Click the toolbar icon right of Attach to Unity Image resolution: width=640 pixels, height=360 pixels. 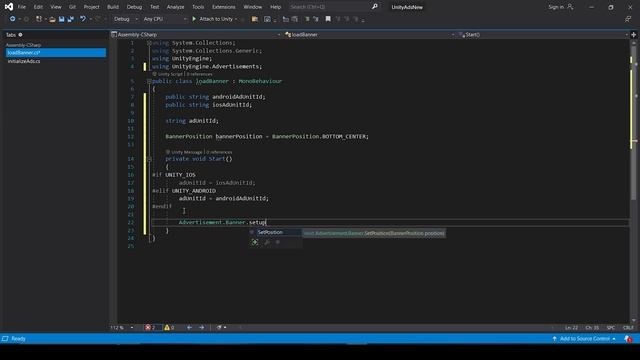(x=255, y=19)
